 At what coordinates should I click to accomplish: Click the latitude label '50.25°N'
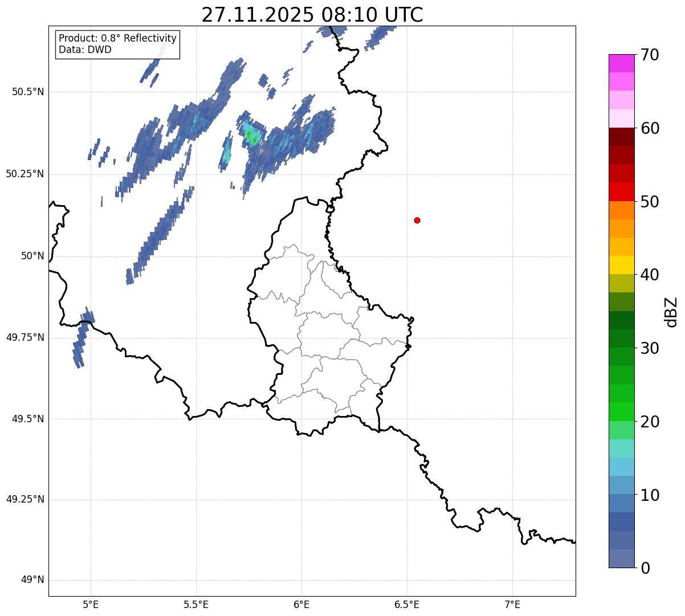coord(25,174)
